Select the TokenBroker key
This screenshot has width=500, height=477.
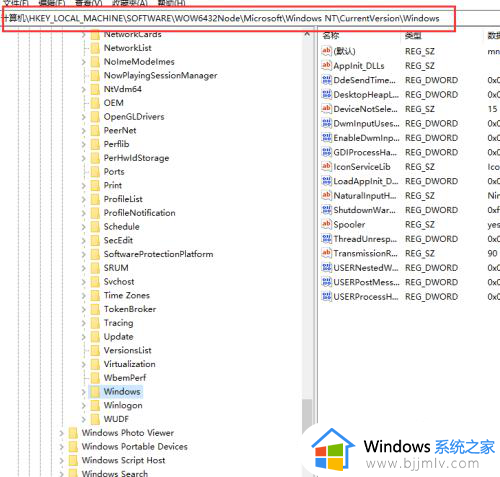pos(130,309)
